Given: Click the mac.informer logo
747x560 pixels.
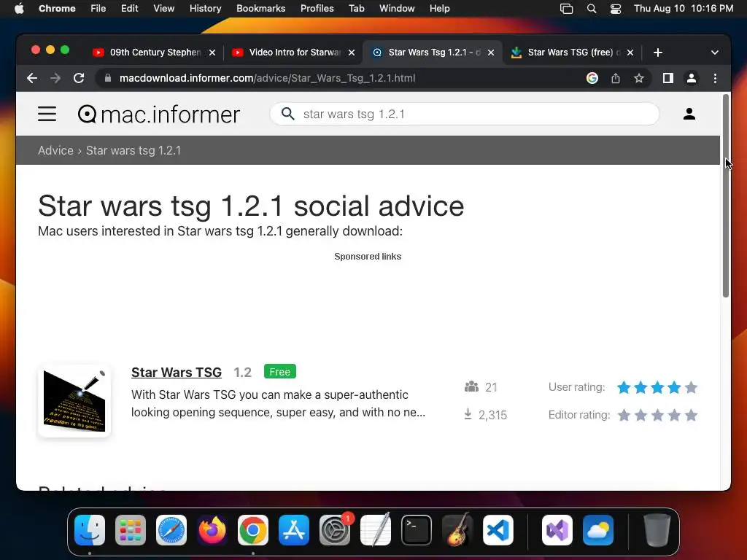Looking at the screenshot, I should pyautogui.click(x=158, y=114).
